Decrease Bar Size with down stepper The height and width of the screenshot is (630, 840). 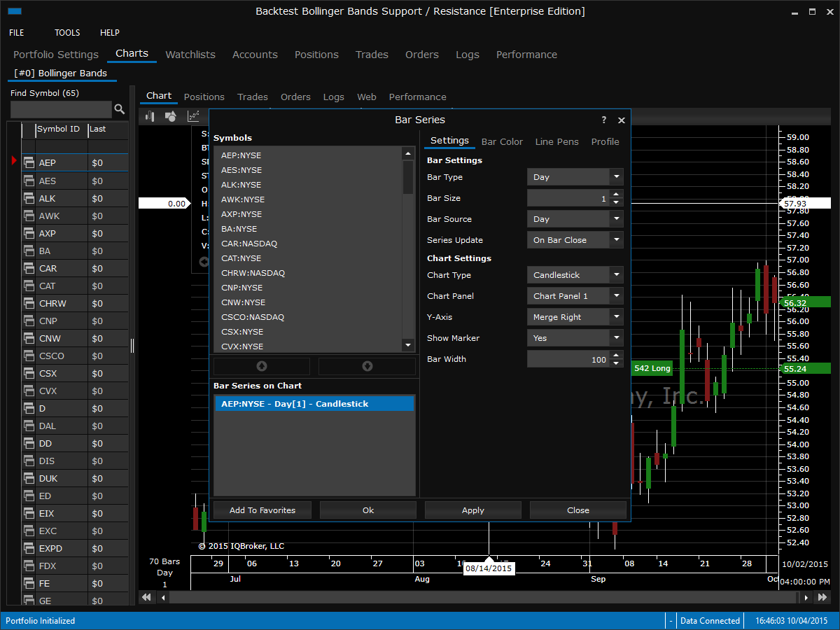[616, 202]
